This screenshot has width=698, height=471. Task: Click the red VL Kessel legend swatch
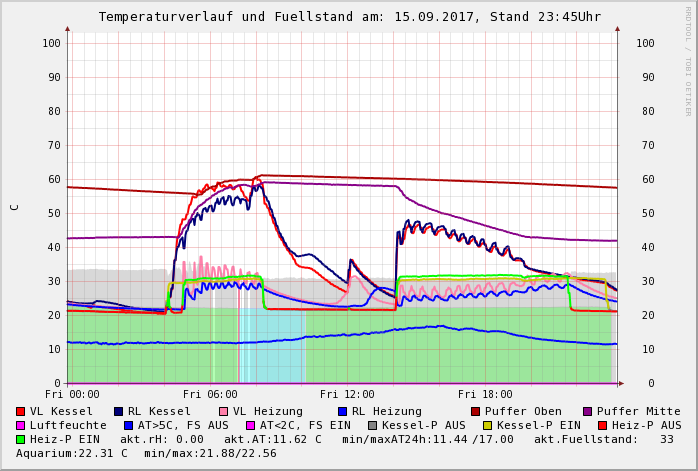click(21, 411)
